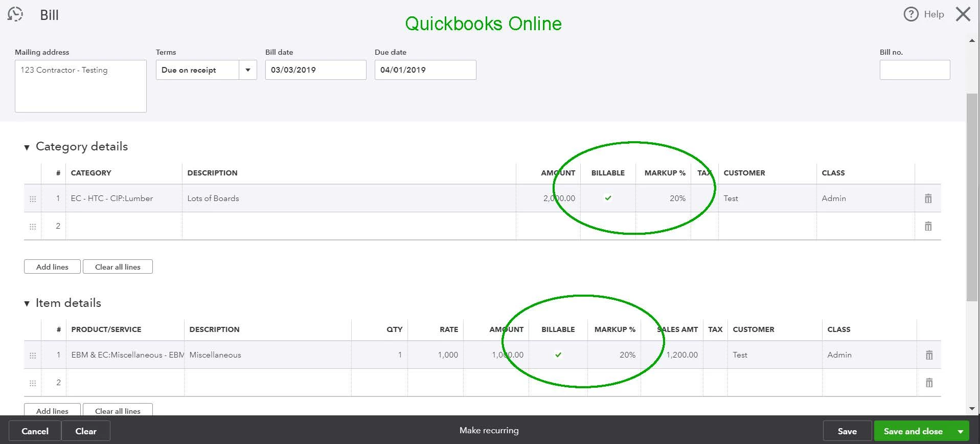Open the Terms dropdown arrow
980x444 pixels.
click(248, 70)
